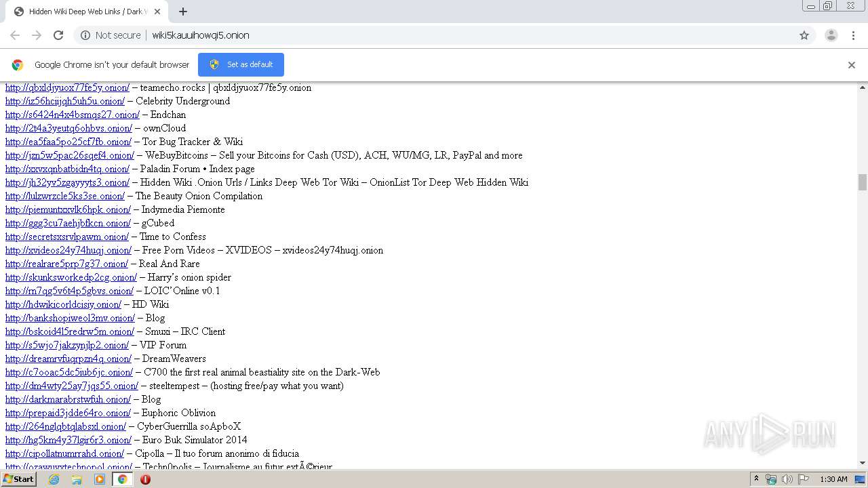Follow the Smuxi IRC Client onion link
Screen dimensions: 868x488
coord(70,331)
